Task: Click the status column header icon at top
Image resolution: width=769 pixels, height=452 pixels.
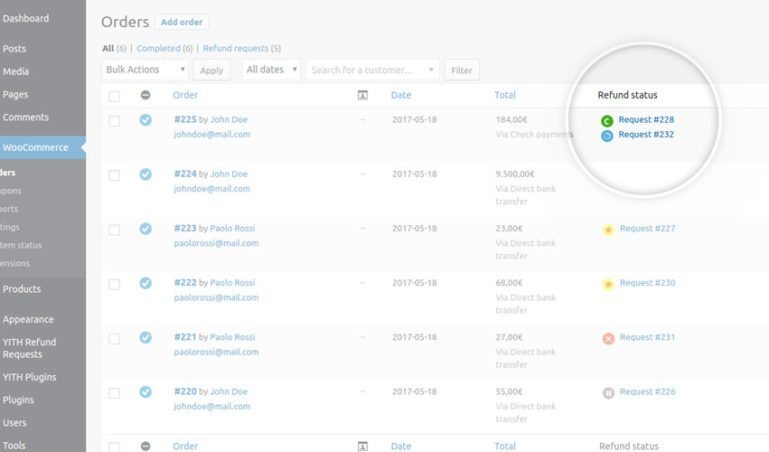Action: [145, 95]
